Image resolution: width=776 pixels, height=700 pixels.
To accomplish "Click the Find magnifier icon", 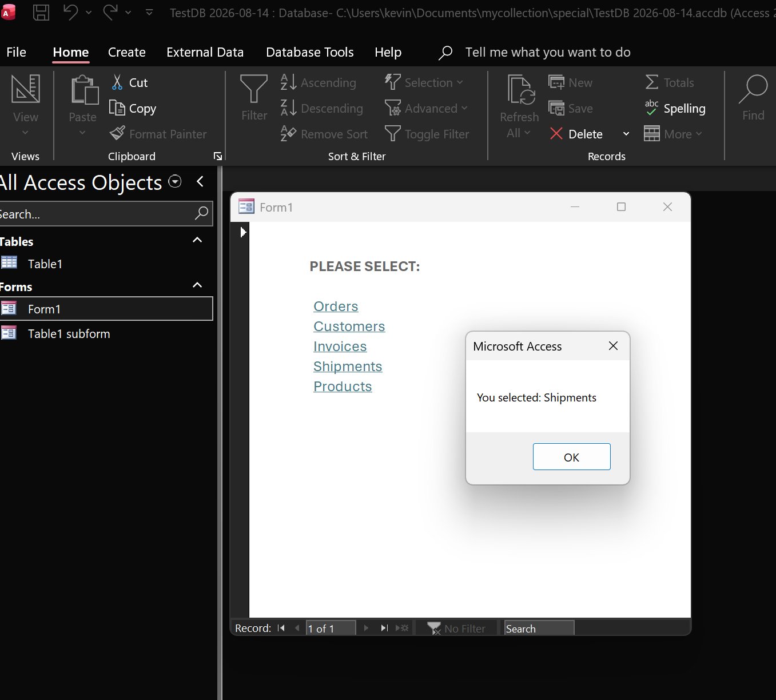I will tap(753, 90).
